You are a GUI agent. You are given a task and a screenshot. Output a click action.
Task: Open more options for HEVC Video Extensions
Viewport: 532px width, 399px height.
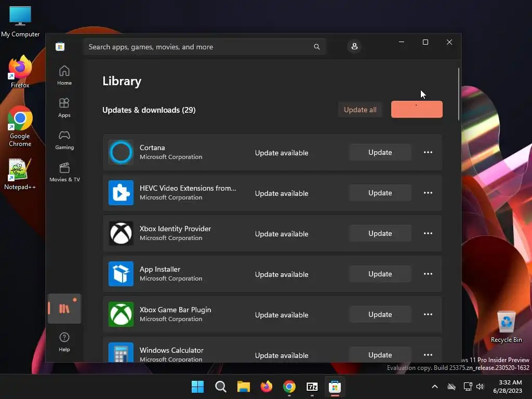point(428,193)
